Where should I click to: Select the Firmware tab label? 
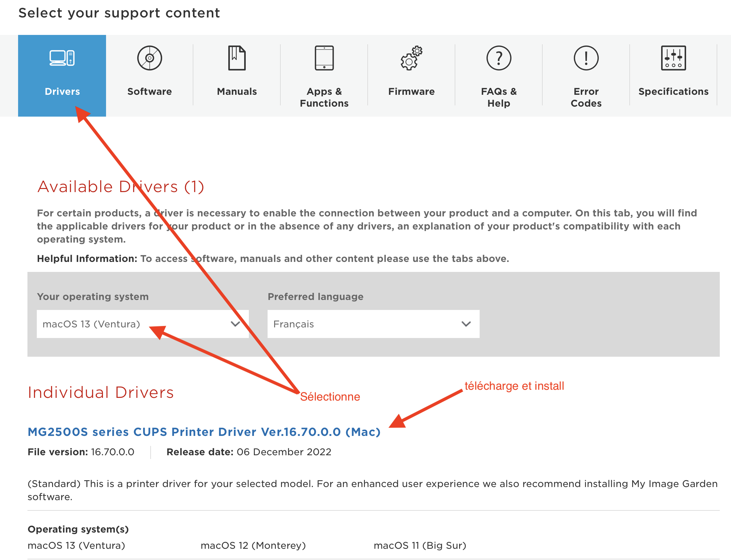pyautogui.click(x=411, y=91)
